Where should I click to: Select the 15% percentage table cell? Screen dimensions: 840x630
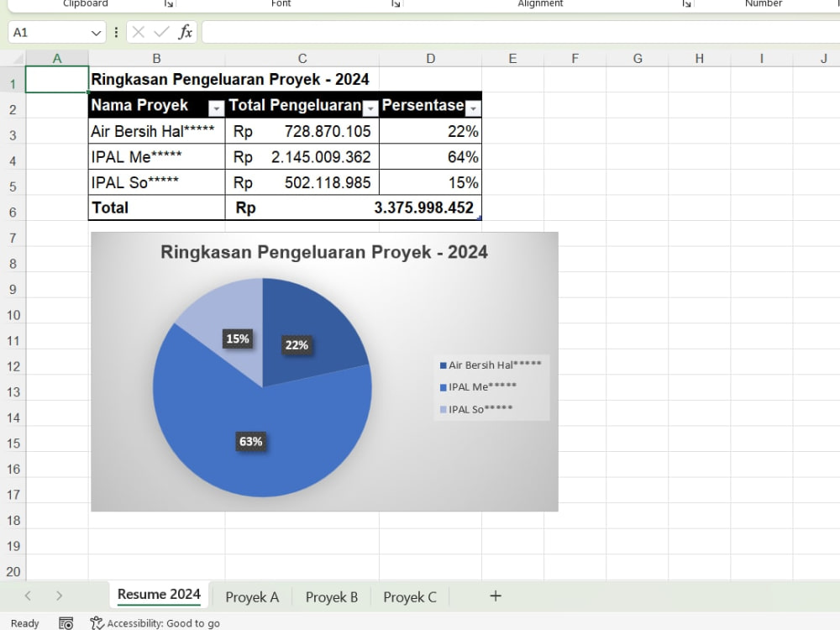coord(431,182)
